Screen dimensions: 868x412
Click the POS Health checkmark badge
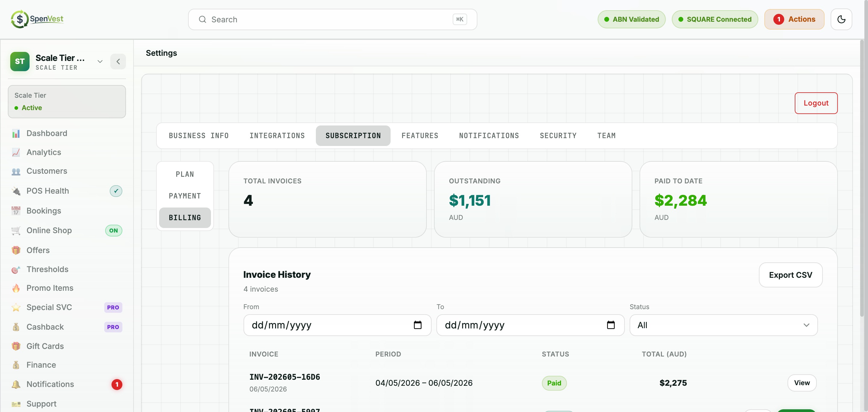click(116, 191)
